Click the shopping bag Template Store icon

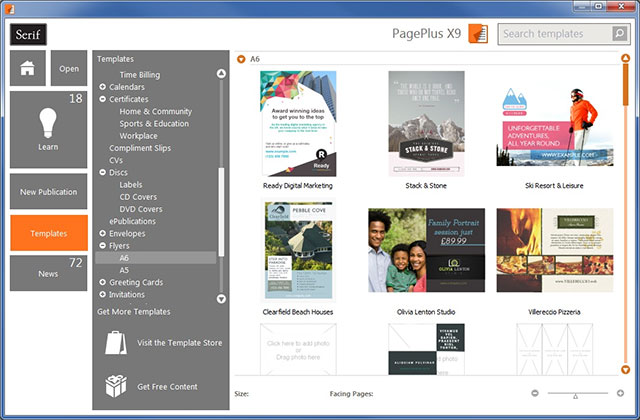[118, 343]
